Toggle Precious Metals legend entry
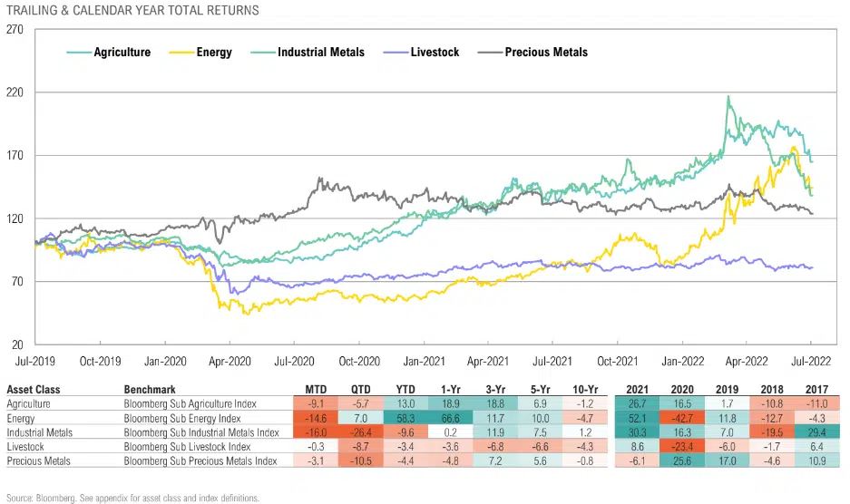This screenshot has width=850, height=504. click(545, 53)
